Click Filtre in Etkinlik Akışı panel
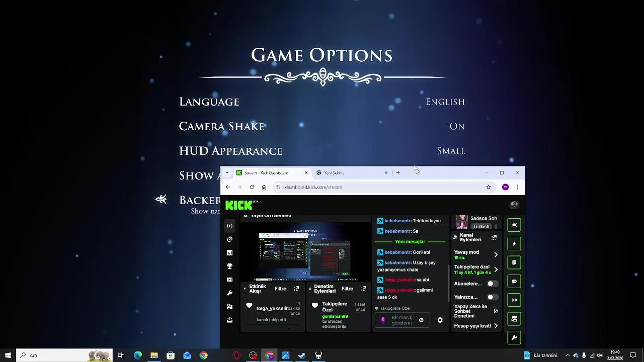 coord(280,289)
